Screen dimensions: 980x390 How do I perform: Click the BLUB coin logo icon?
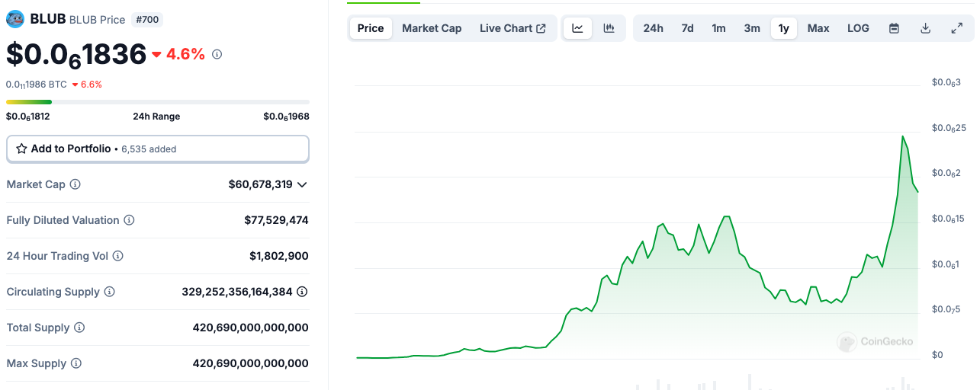coord(15,19)
